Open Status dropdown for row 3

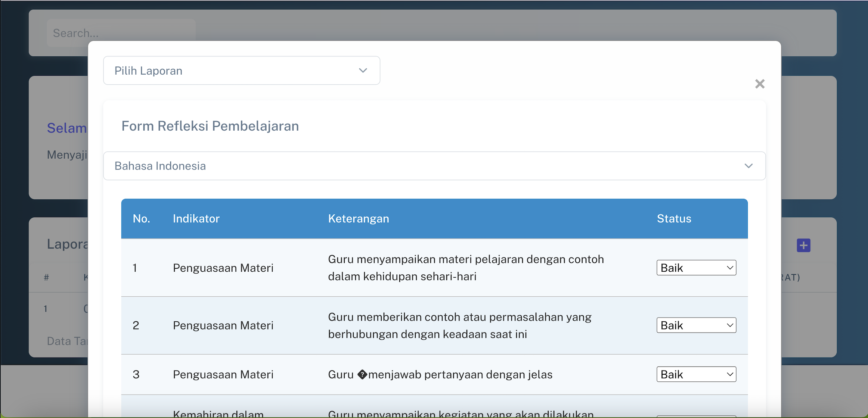point(696,374)
